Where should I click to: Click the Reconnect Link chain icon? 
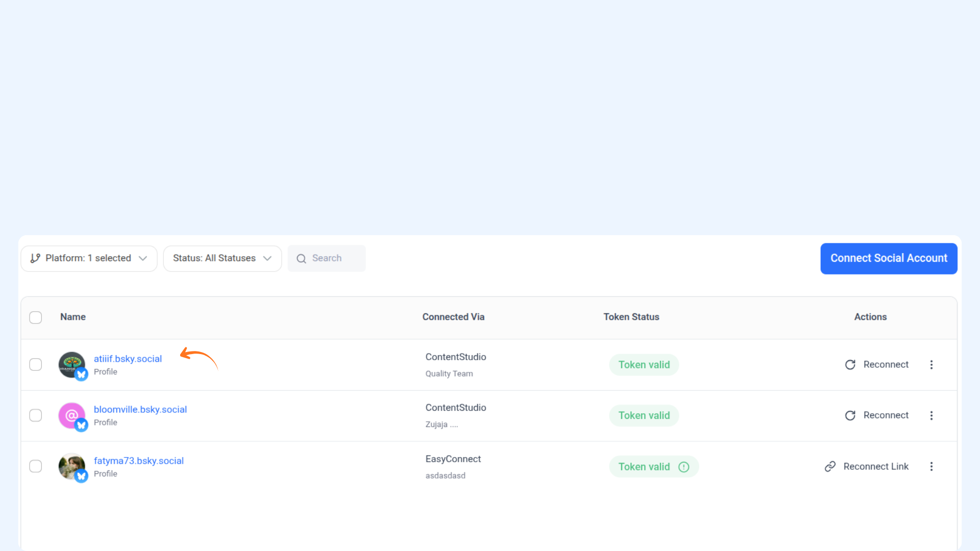[x=830, y=467]
